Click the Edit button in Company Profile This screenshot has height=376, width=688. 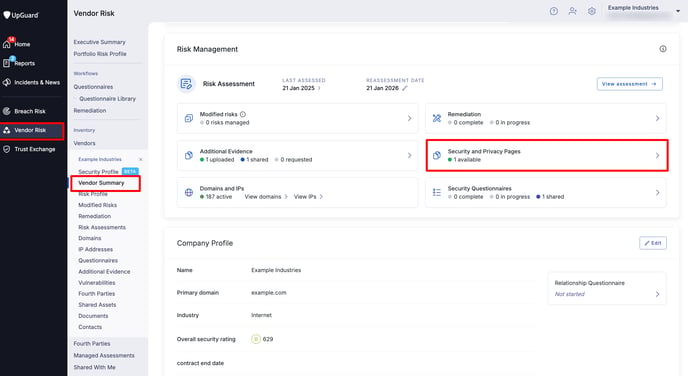(652, 243)
